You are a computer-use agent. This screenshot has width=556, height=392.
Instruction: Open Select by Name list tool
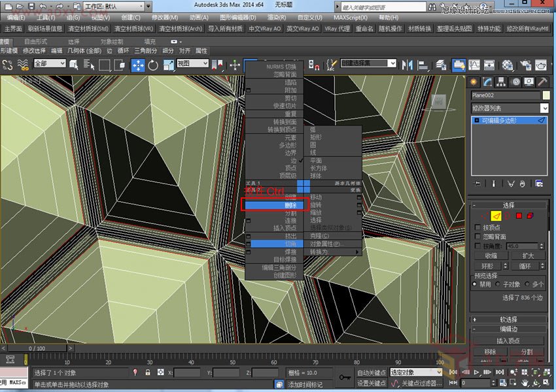pyautogui.click(x=89, y=65)
